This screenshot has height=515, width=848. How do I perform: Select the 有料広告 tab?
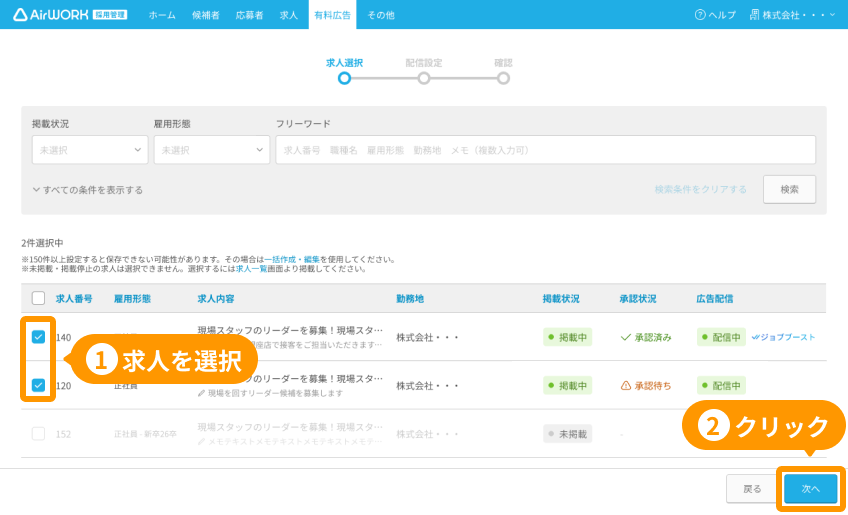(333, 15)
